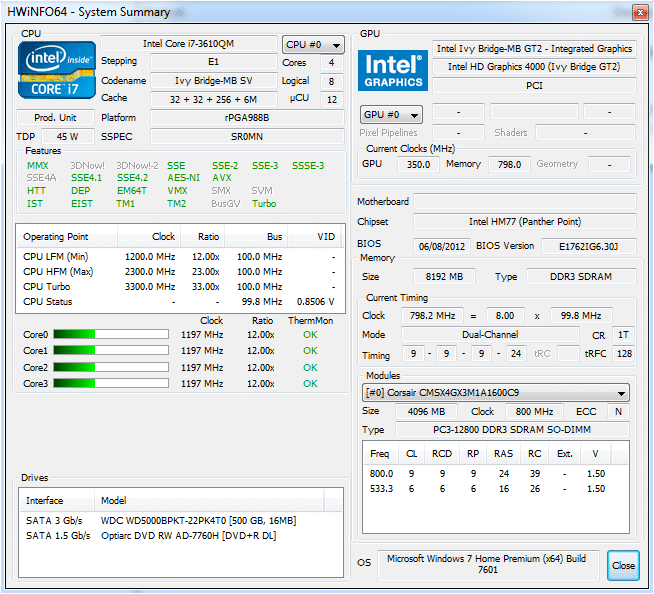This screenshot has width=654, height=594.
Task: Click the ECC value N field
Action: point(619,412)
